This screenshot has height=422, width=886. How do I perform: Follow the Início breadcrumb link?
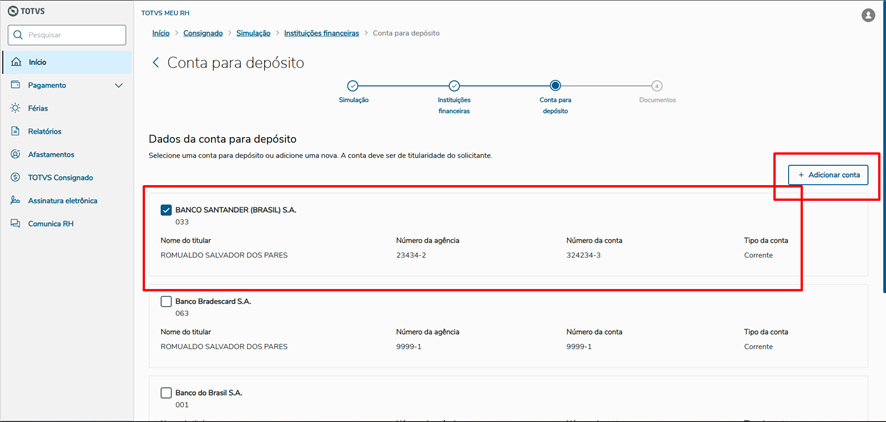[x=160, y=33]
